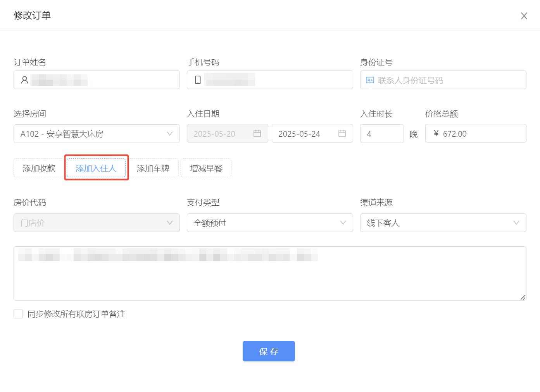Click the 身份证号 label
The height and width of the screenshot is (392, 540).
click(376, 62)
